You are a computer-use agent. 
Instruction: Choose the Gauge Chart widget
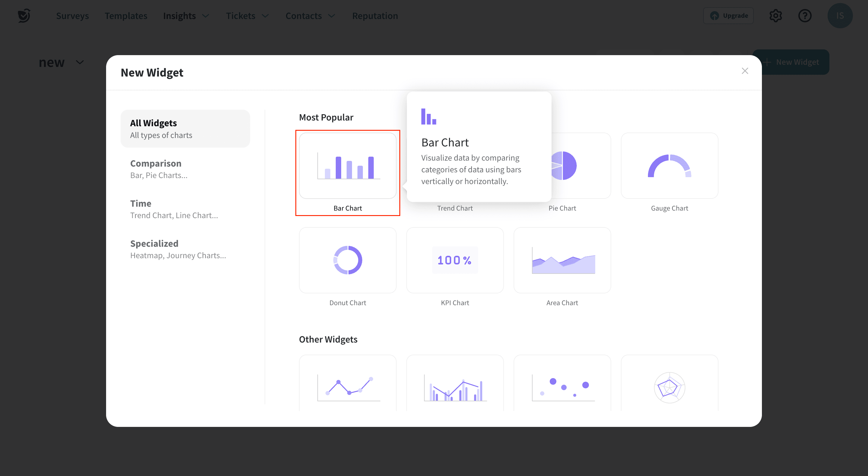pos(669,166)
